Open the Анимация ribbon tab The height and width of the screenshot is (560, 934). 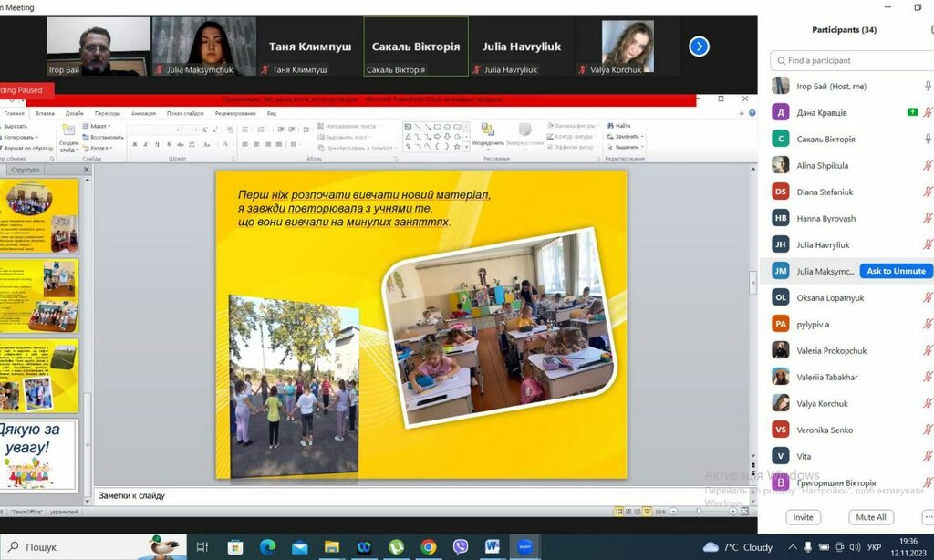(143, 113)
